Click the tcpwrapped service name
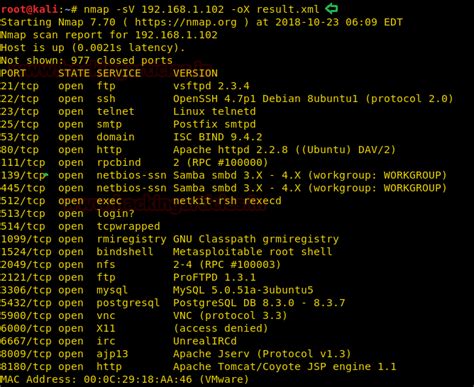This screenshot has height=387, width=474. (128, 226)
